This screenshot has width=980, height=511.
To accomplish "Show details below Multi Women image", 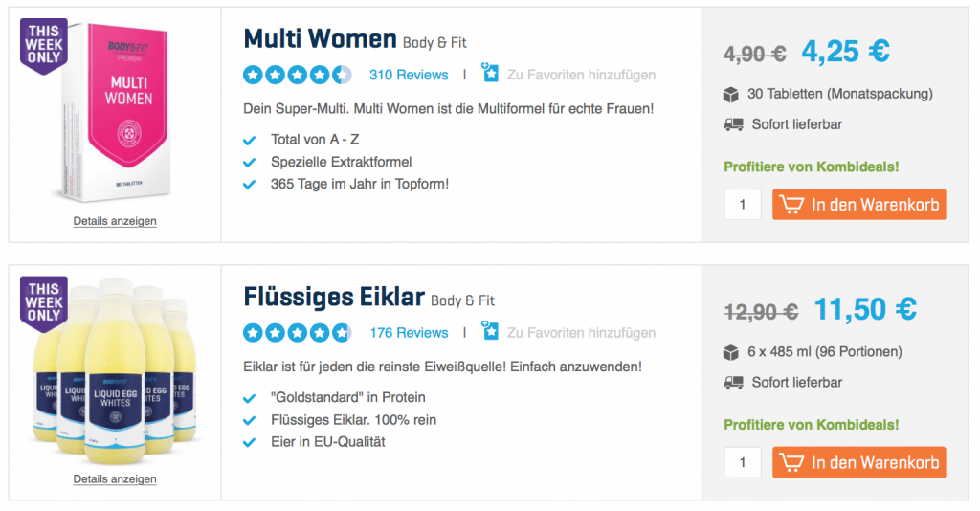I will [x=115, y=221].
